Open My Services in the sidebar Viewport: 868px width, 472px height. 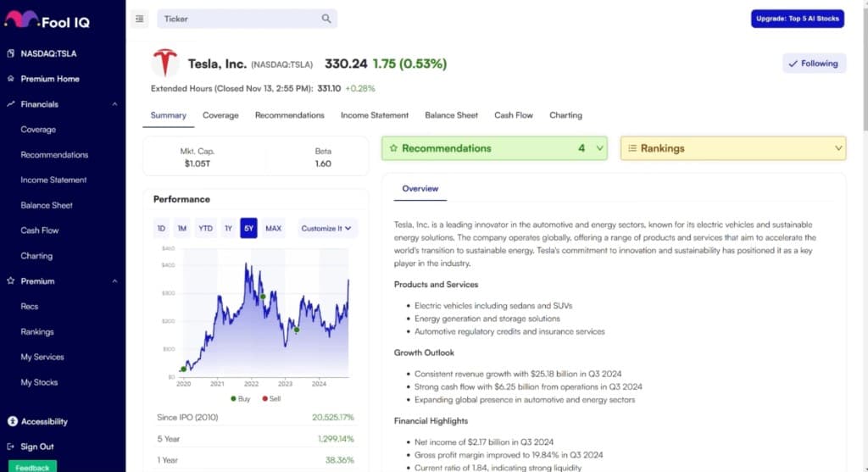[42, 357]
